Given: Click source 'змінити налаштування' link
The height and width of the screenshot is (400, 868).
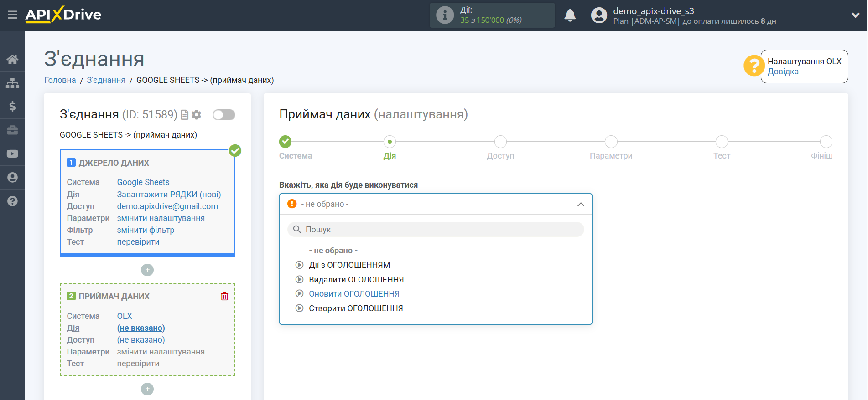Looking at the screenshot, I should (x=161, y=218).
